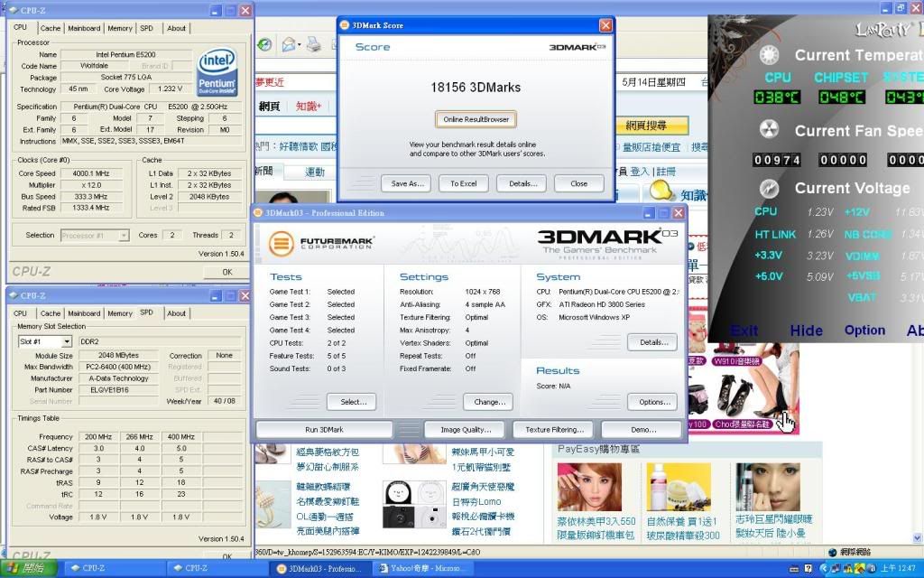
Task: Click the browser history icon left of mail
Action: tap(264, 45)
